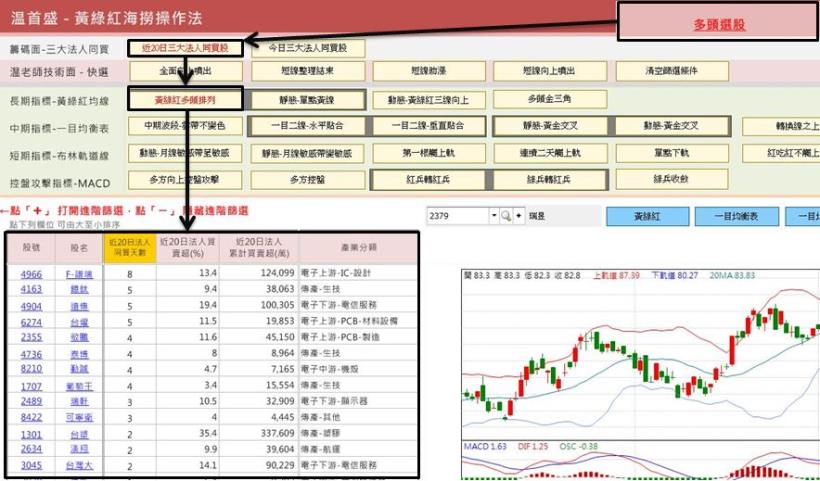Toggle the 多頭金三角 filter
This screenshot has width=820, height=481.
(x=550, y=99)
